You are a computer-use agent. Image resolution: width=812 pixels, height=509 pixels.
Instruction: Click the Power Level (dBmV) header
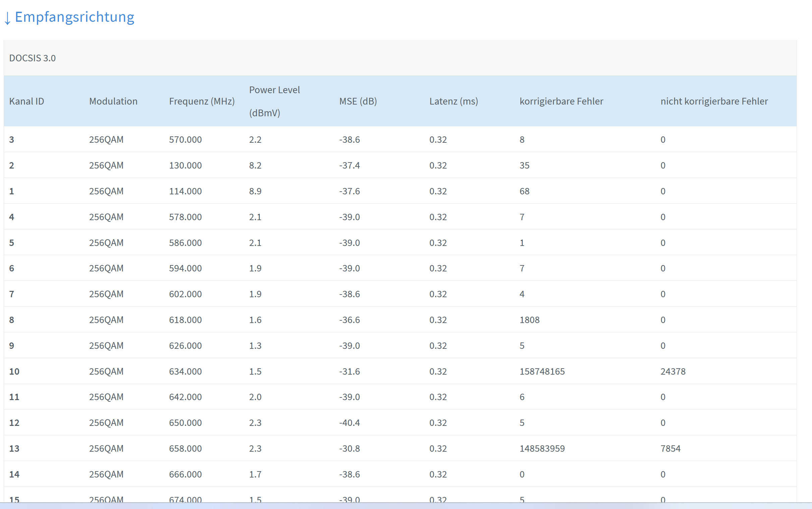tap(275, 101)
